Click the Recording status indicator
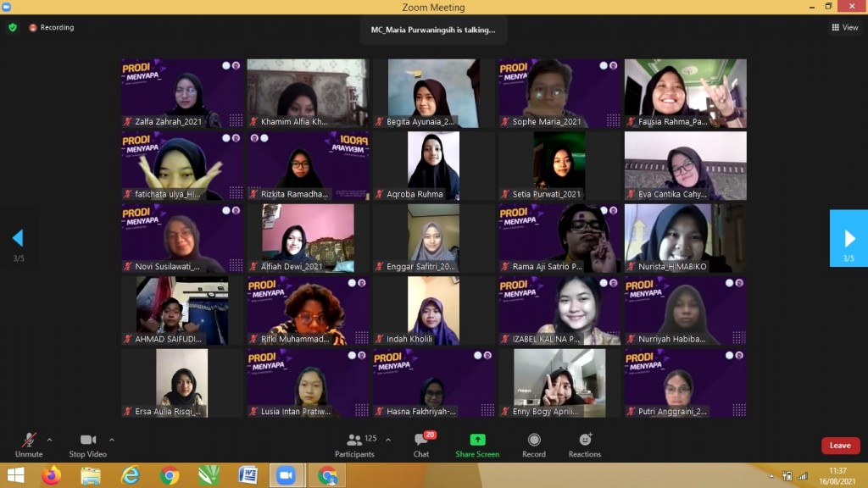The width and height of the screenshot is (868, 488). point(52,27)
